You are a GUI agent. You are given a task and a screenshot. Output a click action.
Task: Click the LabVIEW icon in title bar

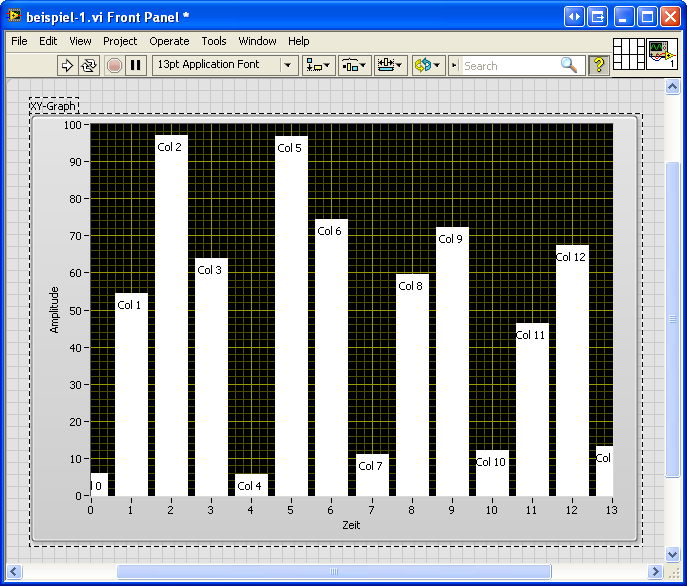[14, 16]
